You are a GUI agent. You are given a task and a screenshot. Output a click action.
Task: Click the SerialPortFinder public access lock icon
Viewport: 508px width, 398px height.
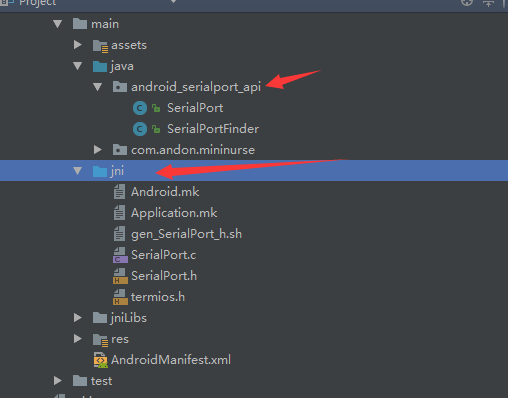tap(156, 129)
